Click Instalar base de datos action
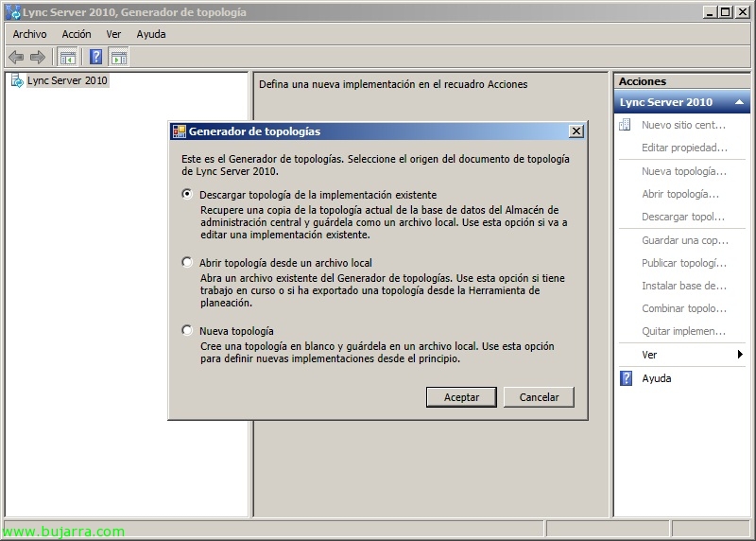This screenshot has width=756, height=541. click(x=683, y=286)
